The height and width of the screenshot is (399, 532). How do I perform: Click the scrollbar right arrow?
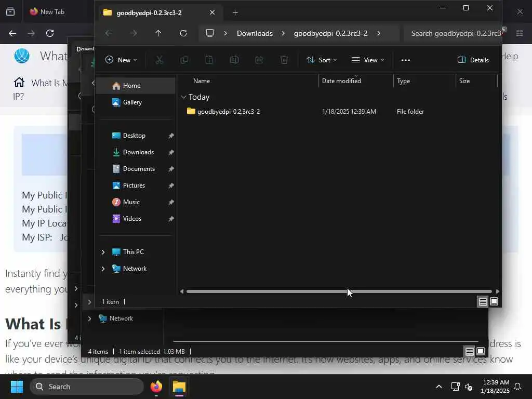coord(497,291)
